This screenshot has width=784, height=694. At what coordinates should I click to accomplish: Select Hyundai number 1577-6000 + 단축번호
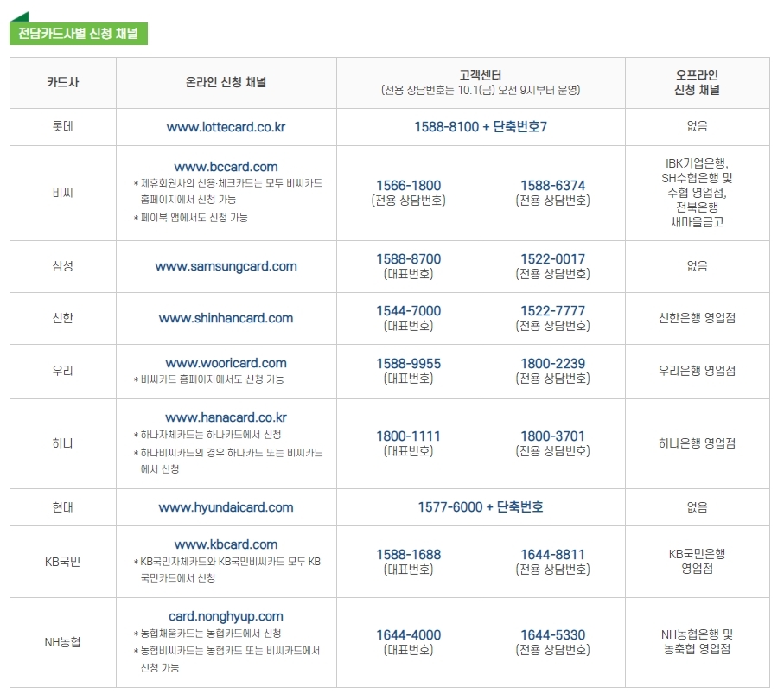pyautogui.click(x=481, y=507)
